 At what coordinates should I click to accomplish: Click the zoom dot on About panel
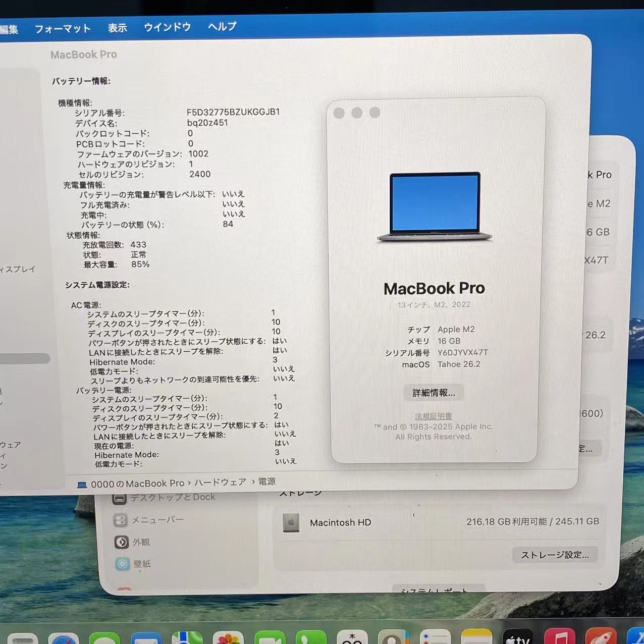click(374, 112)
